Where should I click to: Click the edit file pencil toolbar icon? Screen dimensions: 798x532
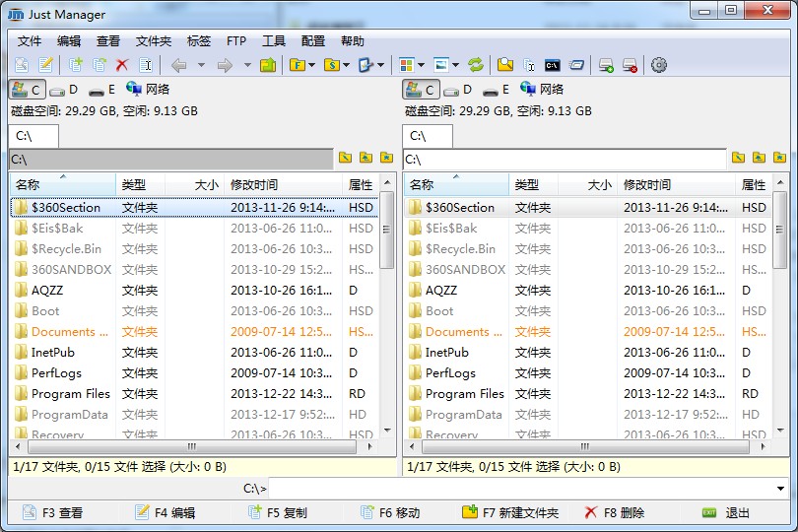pos(45,65)
